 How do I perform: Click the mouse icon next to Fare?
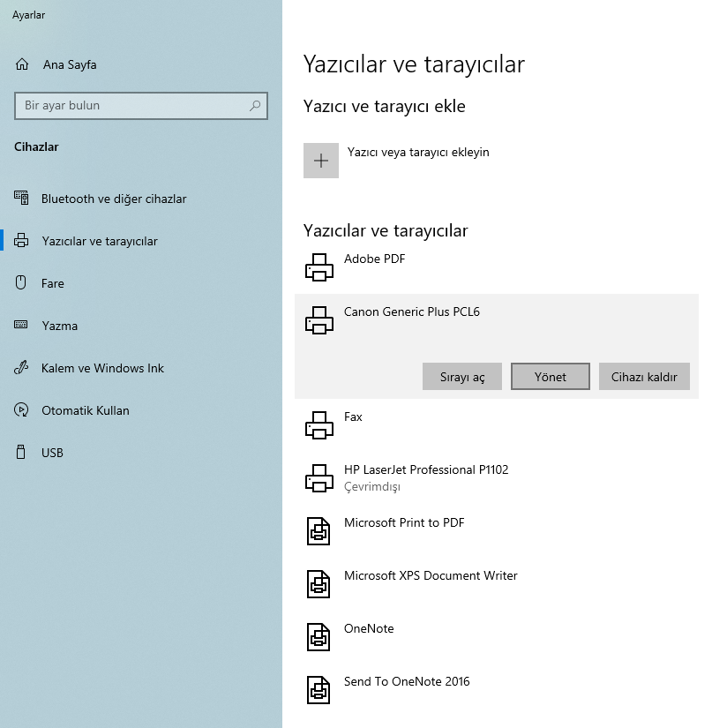(21, 282)
